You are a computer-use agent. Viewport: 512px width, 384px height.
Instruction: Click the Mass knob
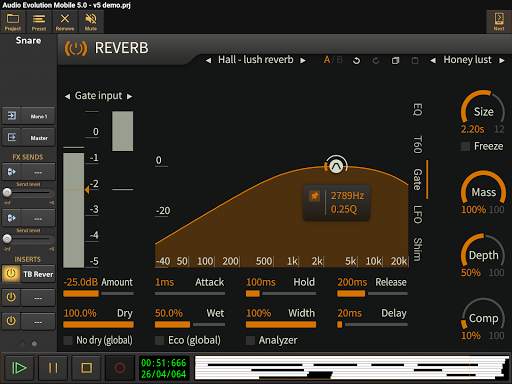[483, 192]
